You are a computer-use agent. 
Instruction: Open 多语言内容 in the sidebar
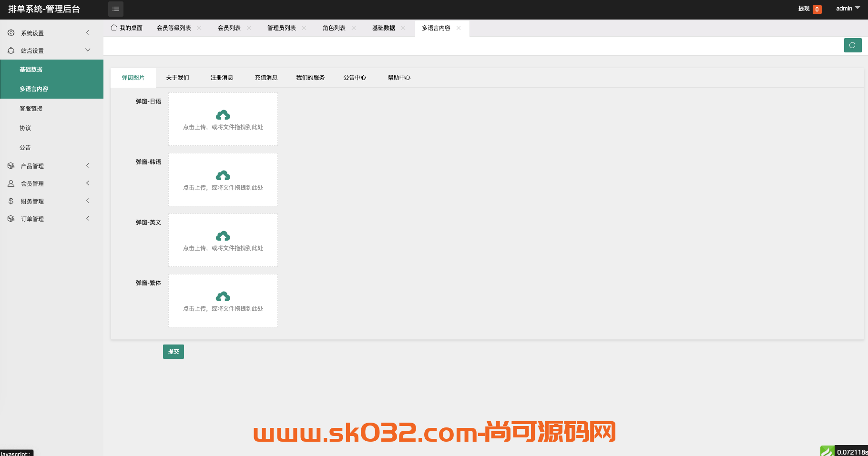51,89
